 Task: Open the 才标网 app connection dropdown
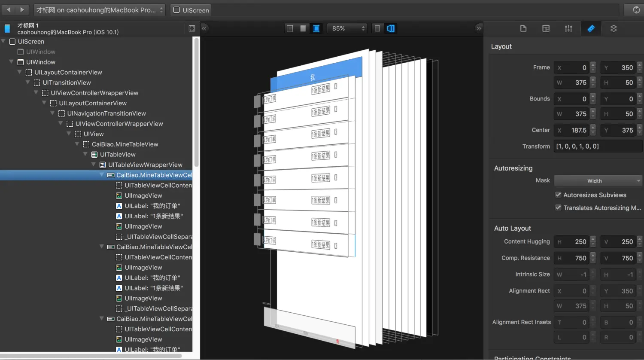tap(99, 10)
